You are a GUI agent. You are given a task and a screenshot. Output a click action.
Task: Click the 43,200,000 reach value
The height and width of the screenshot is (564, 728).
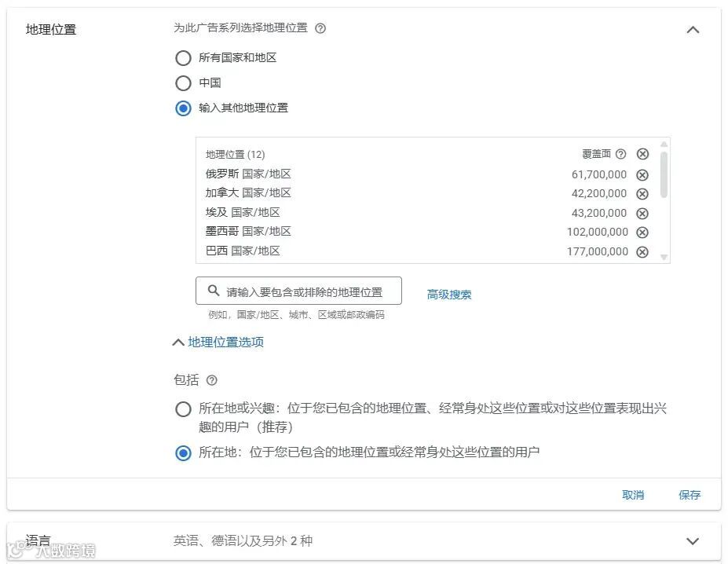[x=599, y=213]
